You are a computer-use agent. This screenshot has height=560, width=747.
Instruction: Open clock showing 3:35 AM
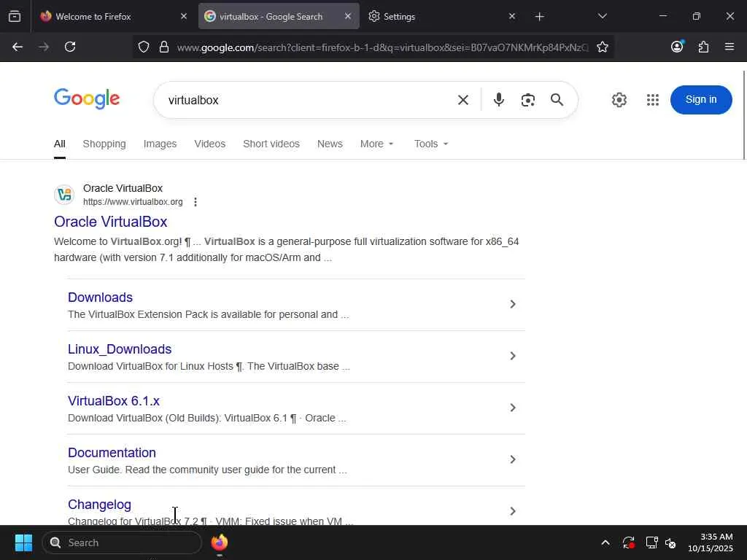(711, 542)
